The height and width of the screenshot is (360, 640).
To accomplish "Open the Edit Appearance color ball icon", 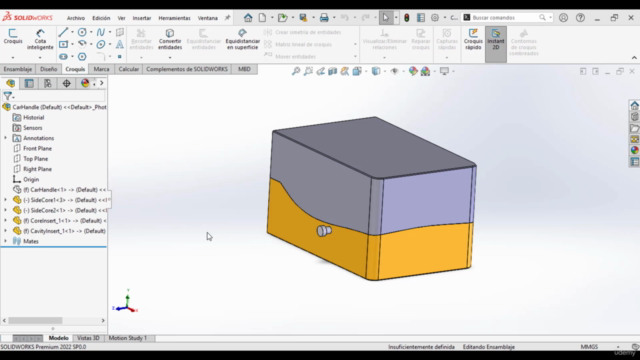I will pos(413,71).
